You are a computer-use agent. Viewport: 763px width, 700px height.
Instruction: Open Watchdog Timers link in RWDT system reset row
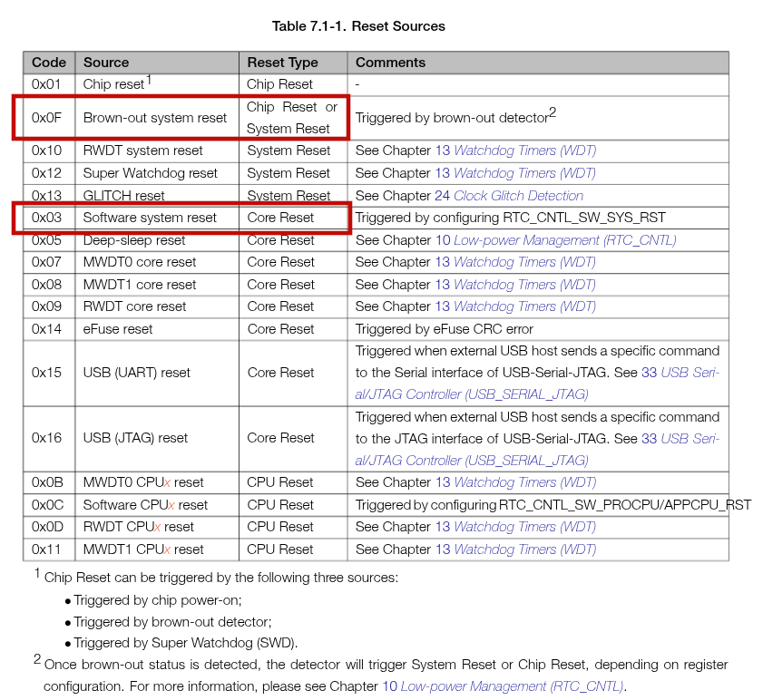524,151
